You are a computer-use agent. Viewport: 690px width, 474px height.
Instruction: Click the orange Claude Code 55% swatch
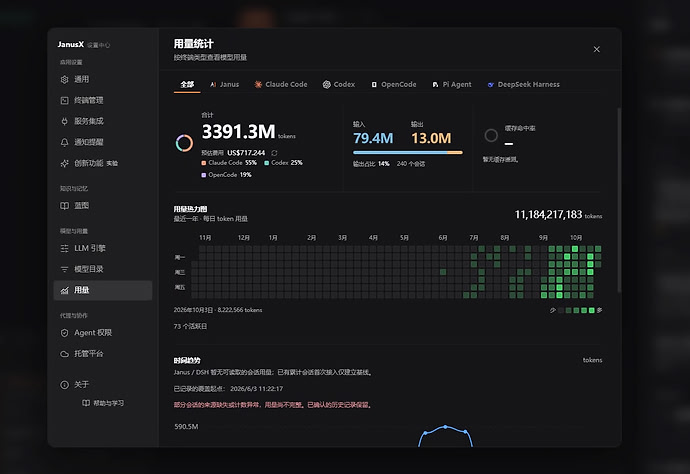pyautogui.click(x=204, y=163)
